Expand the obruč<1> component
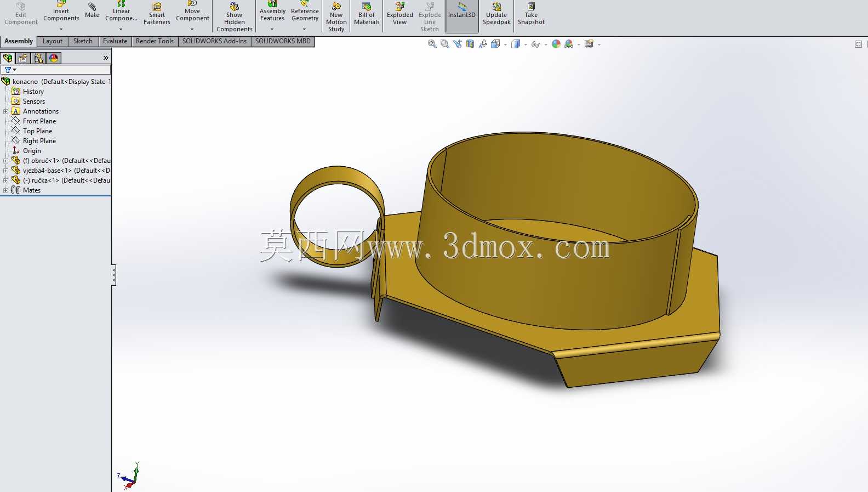The height and width of the screenshot is (492, 868). click(x=6, y=161)
